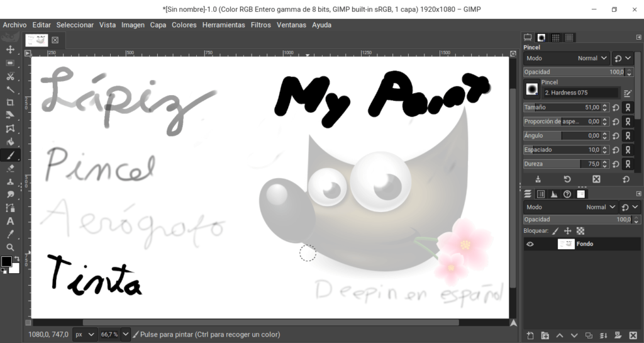Toggle lock position and size
The height and width of the screenshot is (343, 644).
coord(568,231)
